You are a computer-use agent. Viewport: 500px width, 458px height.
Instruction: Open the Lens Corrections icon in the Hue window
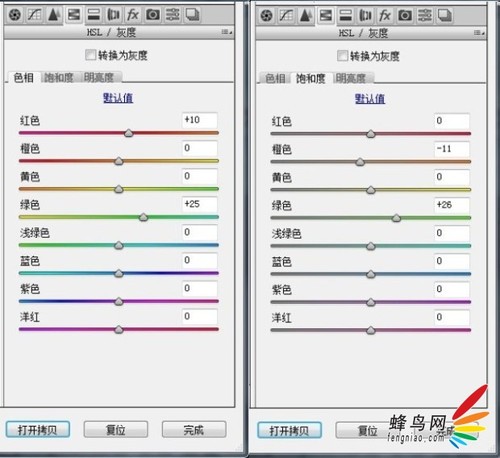113,15
